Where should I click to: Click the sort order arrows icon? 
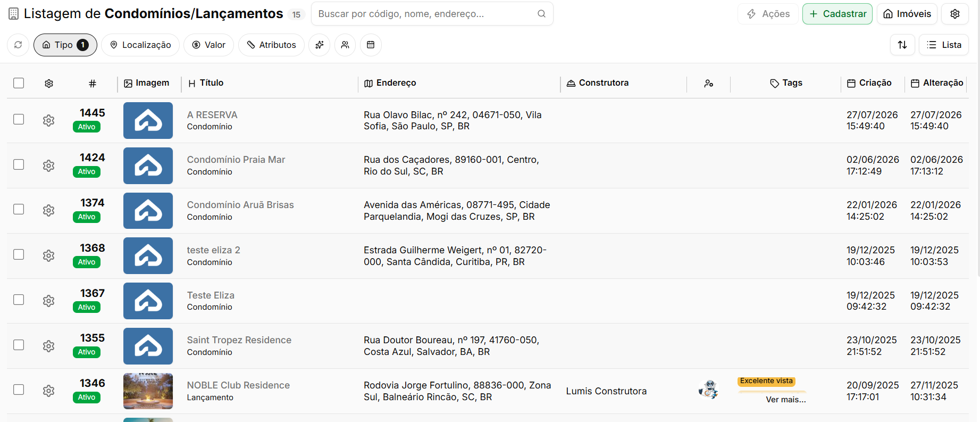tap(902, 45)
